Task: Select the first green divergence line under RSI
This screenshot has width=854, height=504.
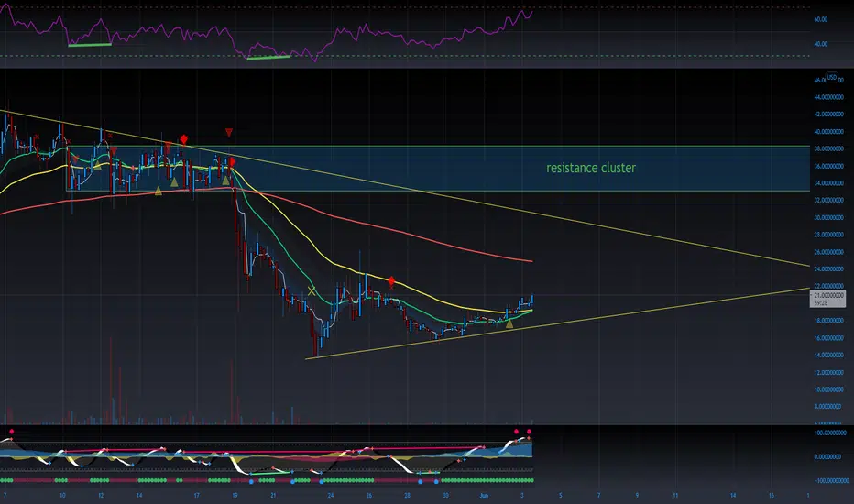Action: pos(90,45)
